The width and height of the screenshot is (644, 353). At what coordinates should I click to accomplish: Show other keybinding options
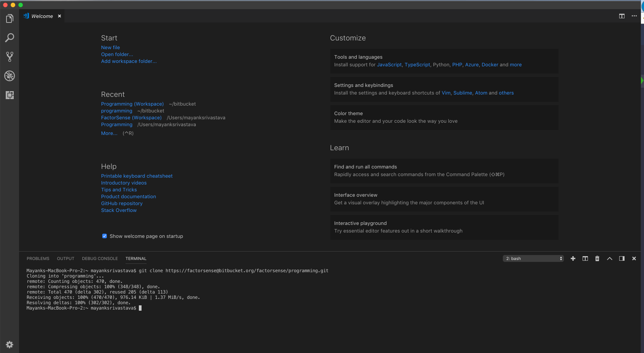[x=506, y=93]
